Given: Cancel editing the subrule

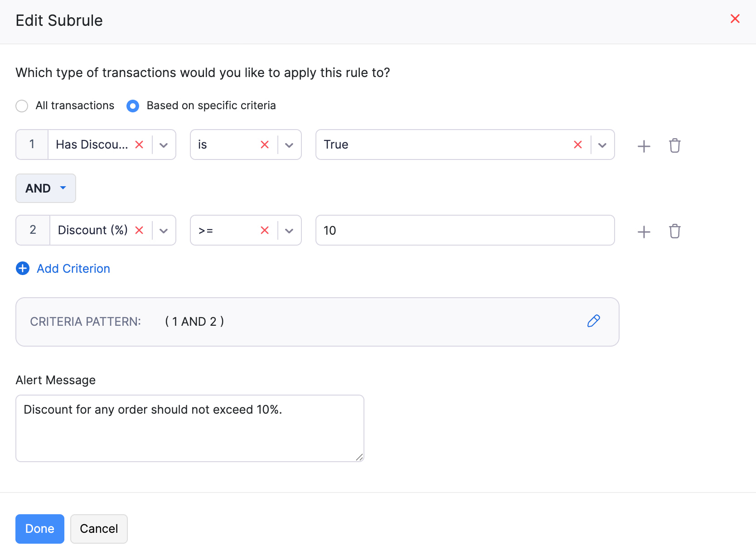Looking at the screenshot, I should click(98, 529).
